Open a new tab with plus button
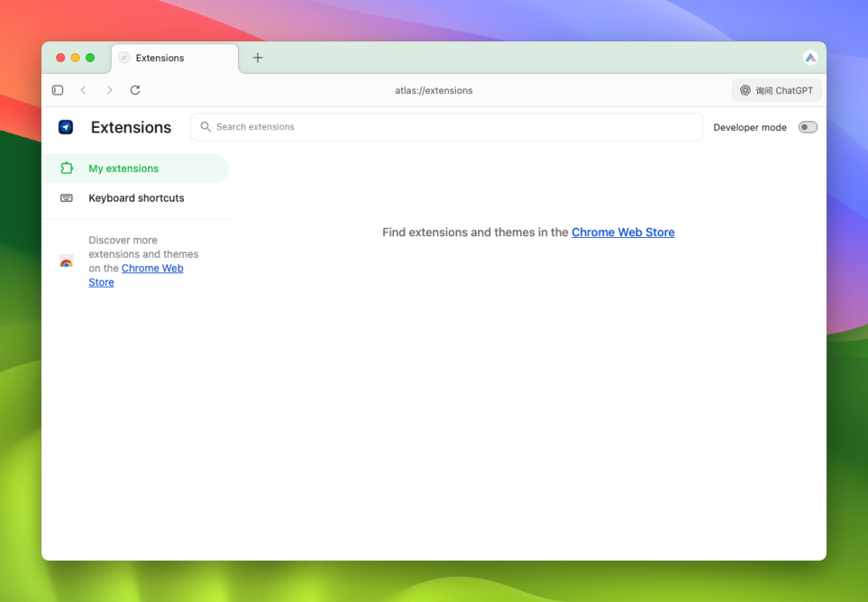The width and height of the screenshot is (868, 602). click(x=257, y=58)
